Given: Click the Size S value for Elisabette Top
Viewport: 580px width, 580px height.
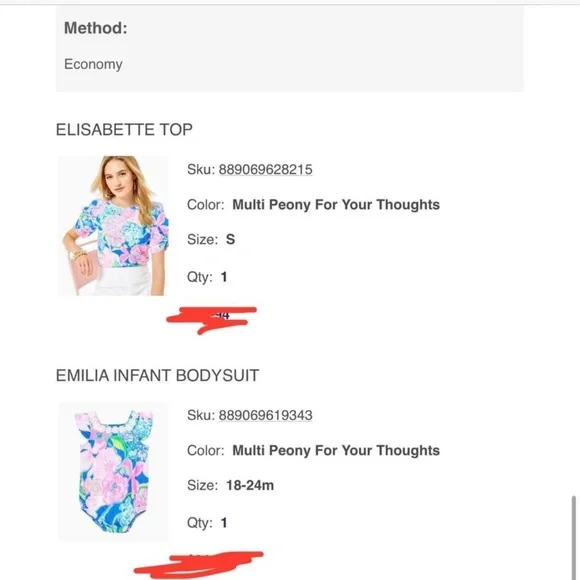Looking at the screenshot, I should tap(230, 239).
